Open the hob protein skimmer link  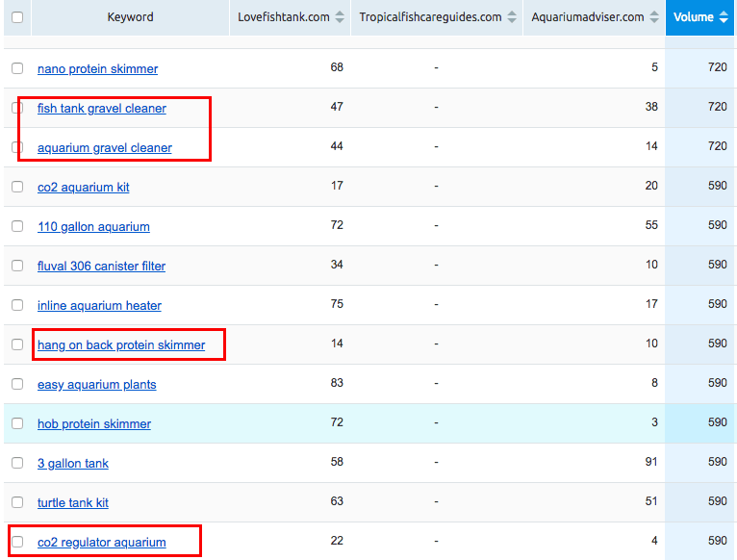[x=94, y=424]
